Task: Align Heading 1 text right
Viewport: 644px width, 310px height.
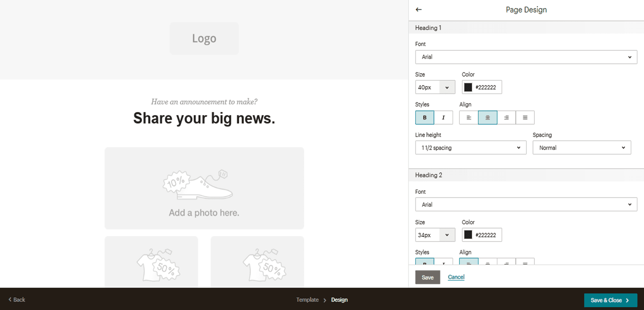Action: (x=506, y=118)
